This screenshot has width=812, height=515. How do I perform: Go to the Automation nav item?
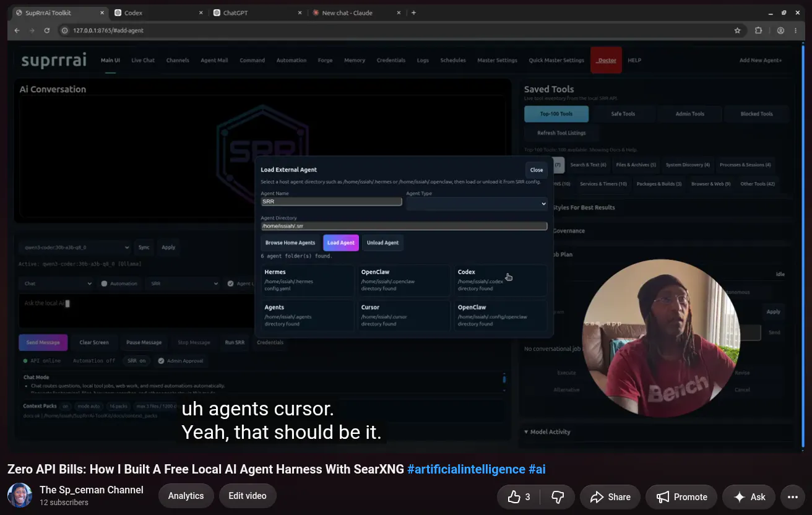pos(292,61)
